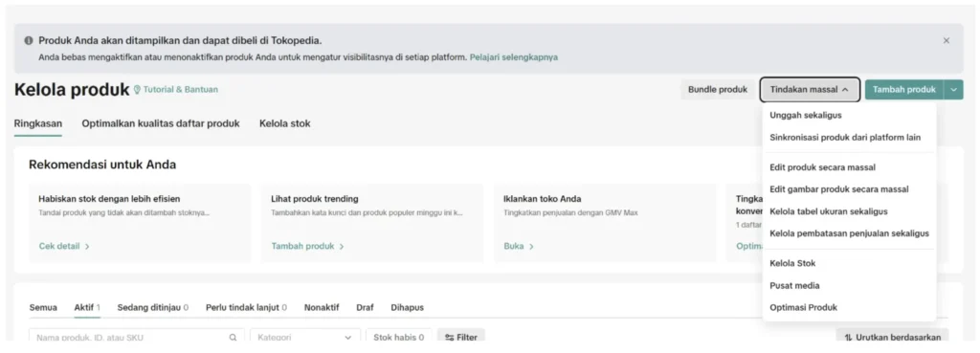
Task: Toggle the Stok habis filter
Action: [399, 337]
